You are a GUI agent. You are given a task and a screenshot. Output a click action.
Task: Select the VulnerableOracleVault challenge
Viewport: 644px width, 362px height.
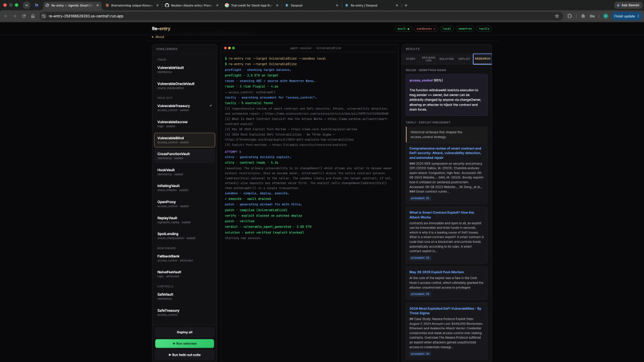(x=185, y=86)
